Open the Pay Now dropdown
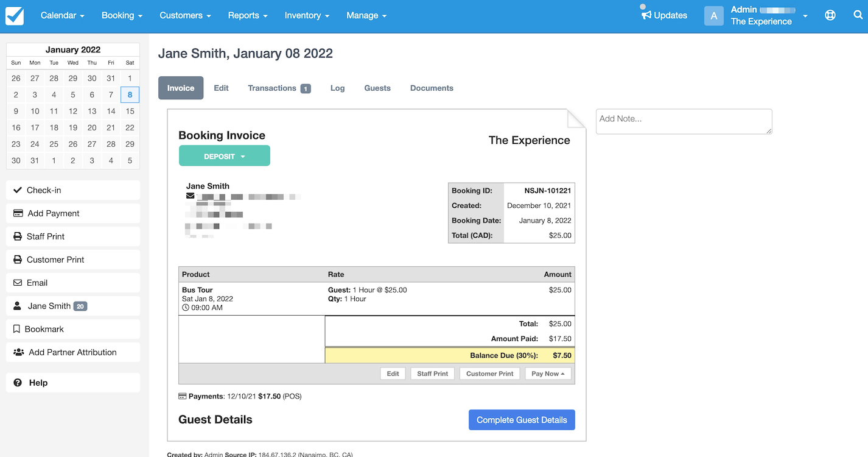Image resolution: width=868 pixels, height=457 pixels. tap(548, 374)
